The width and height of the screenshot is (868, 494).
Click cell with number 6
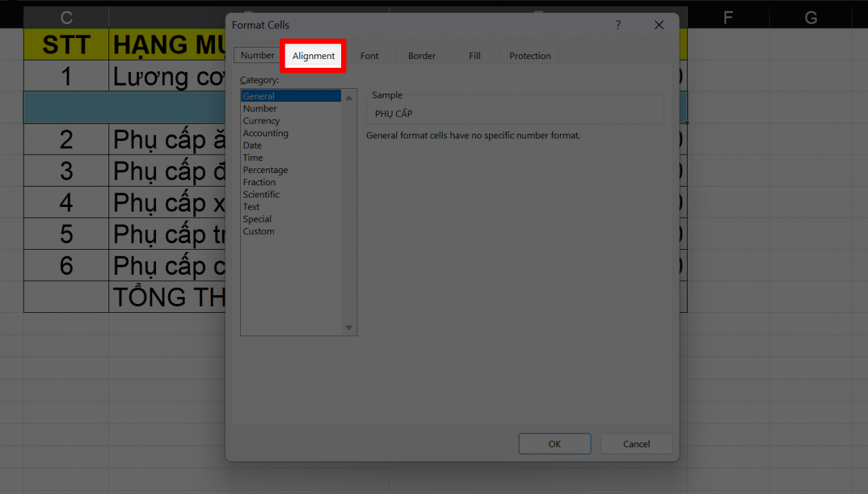coord(66,265)
